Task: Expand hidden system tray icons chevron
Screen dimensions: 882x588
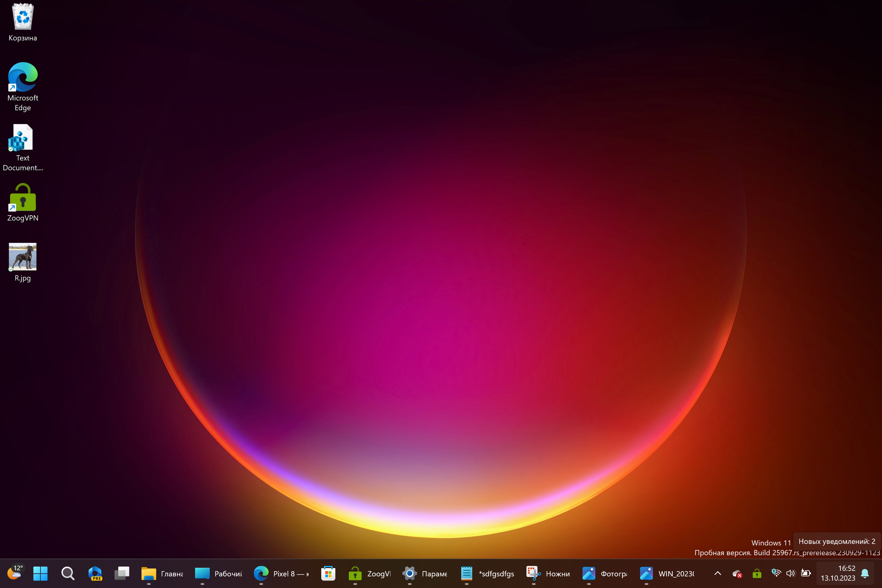Action: tap(717, 573)
